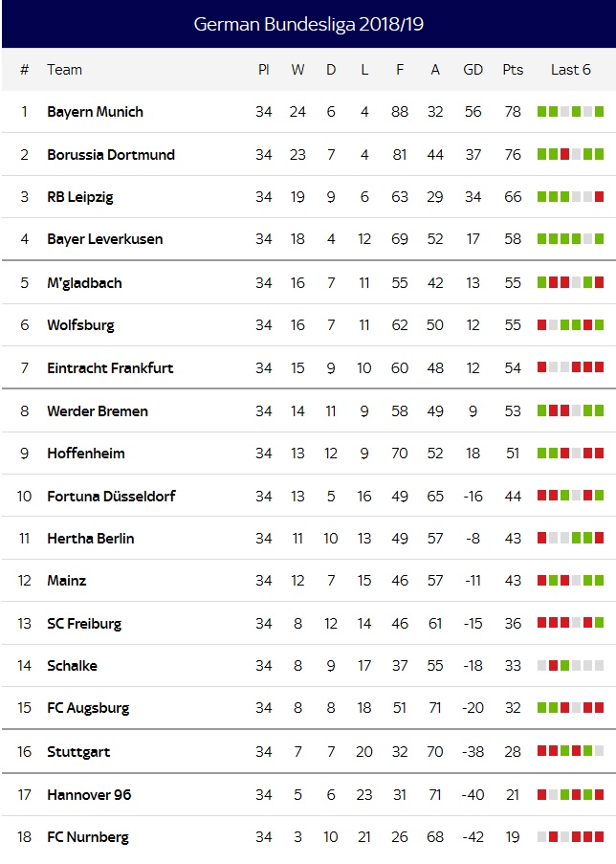This screenshot has width=616, height=864.
Task: Click the Team column header
Action: [x=64, y=70]
